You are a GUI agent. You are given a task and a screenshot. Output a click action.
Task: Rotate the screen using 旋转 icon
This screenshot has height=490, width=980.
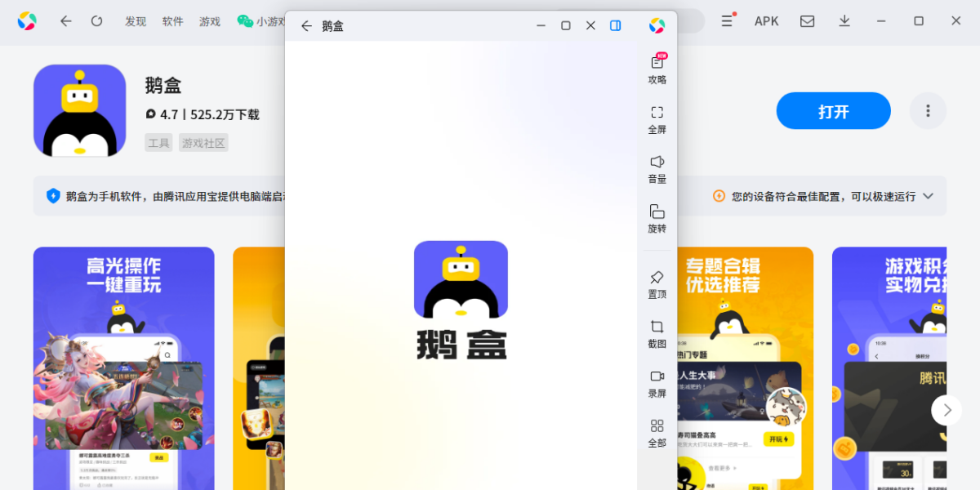point(657,213)
